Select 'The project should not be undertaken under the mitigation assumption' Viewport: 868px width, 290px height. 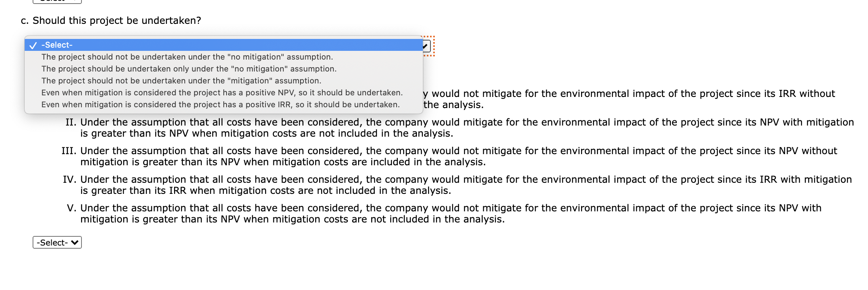pyautogui.click(x=181, y=81)
